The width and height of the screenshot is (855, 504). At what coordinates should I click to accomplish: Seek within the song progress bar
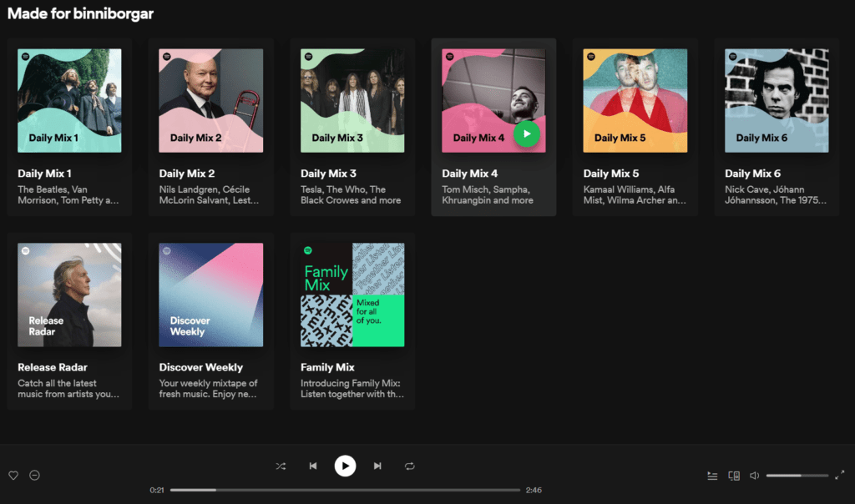pyautogui.click(x=345, y=490)
